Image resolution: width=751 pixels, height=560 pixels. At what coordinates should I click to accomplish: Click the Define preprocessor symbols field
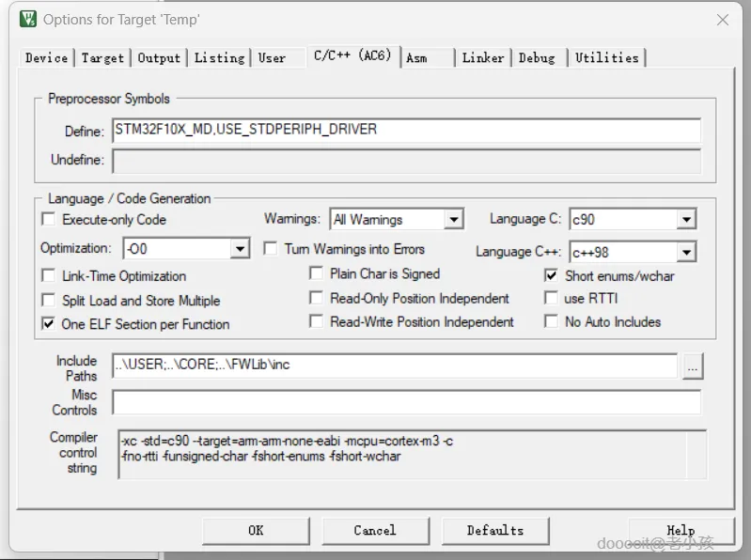(x=407, y=131)
